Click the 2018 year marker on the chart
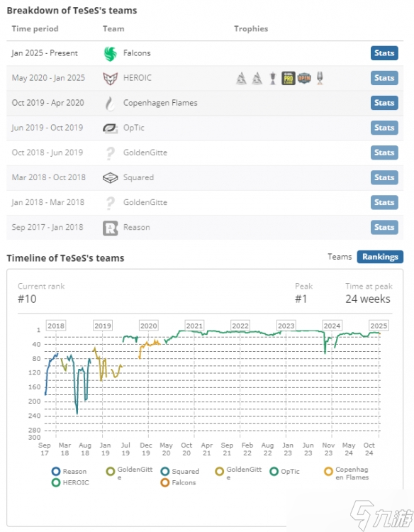This screenshot has height=532, width=414. tap(55, 326)
